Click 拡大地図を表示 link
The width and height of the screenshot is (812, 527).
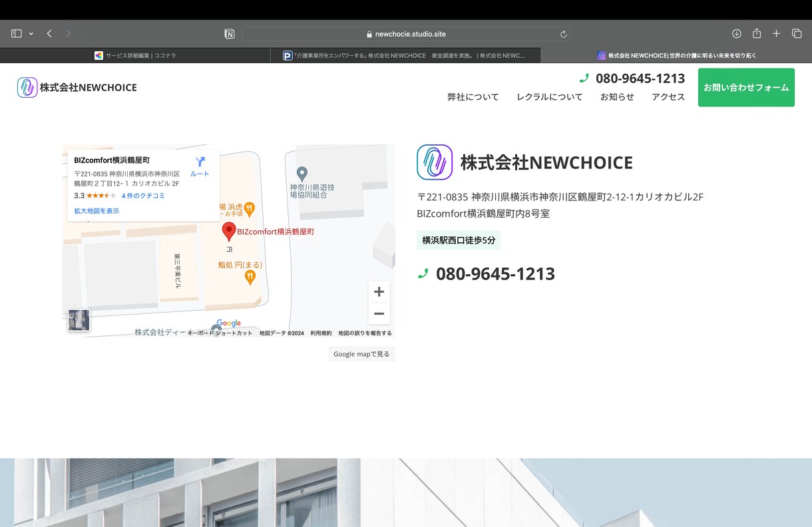pos(97,211)
